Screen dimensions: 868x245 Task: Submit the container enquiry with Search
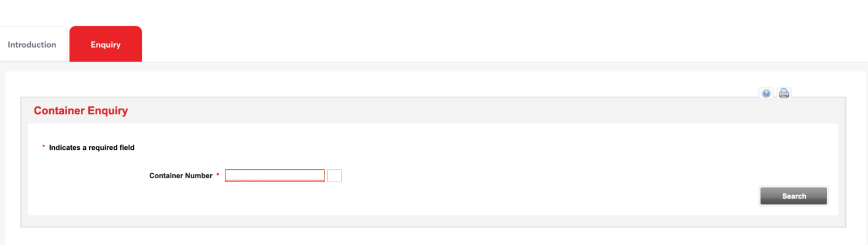(793, 196)
